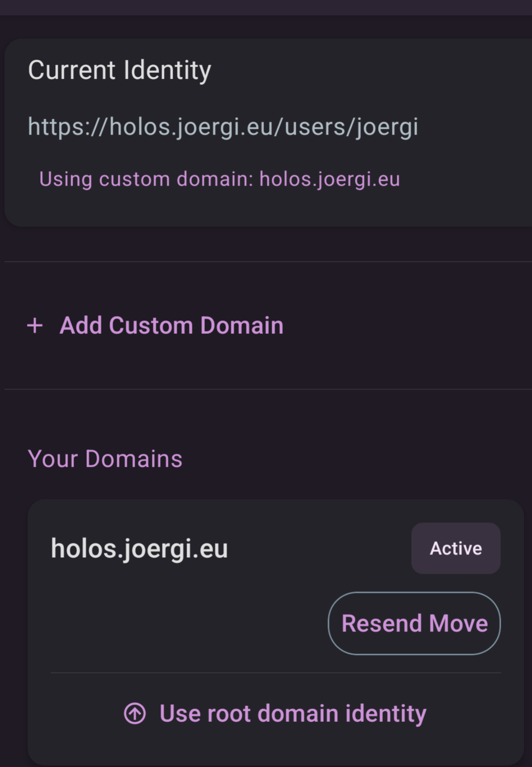Resend the move for holos.joergi.eu
The width and height of the screenshot is (532, 767).
414,623
